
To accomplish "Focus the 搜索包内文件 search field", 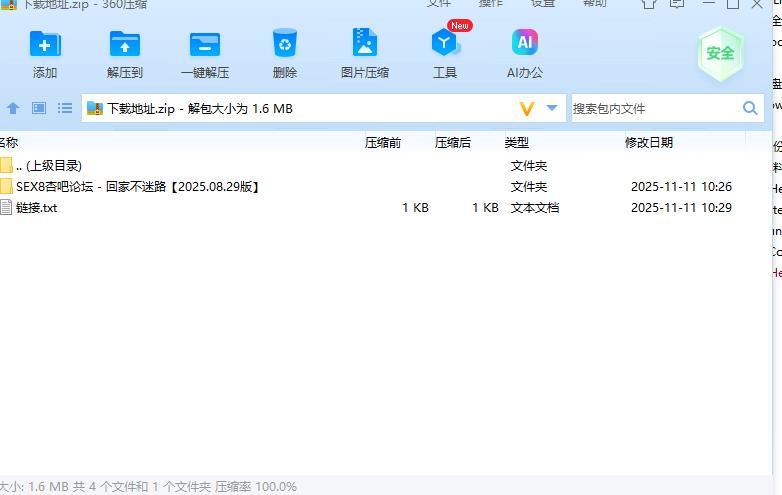I will (x=650, y=108).
